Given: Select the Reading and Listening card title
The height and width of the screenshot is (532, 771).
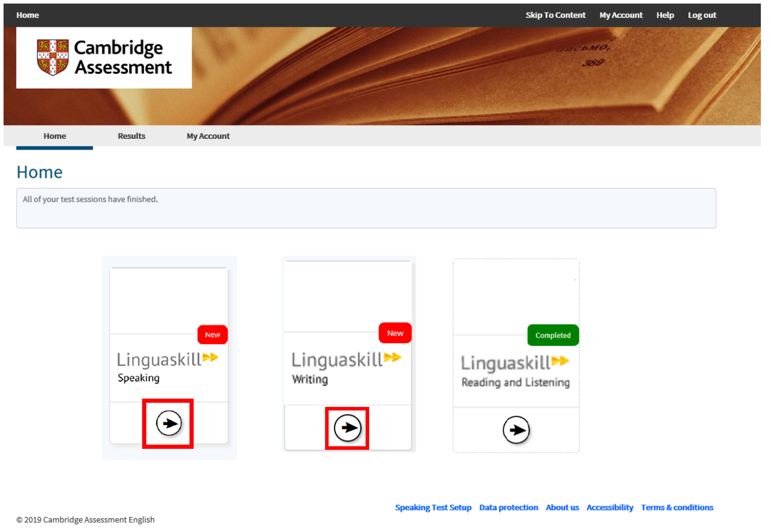Looking at the screenshot, I should click(515, 372).
